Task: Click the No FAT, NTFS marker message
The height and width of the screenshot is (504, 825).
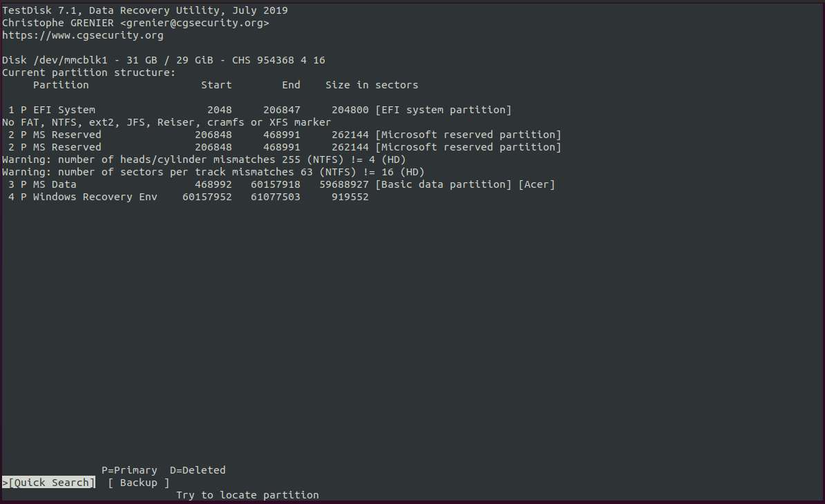Action: click(x=167, y=122)
